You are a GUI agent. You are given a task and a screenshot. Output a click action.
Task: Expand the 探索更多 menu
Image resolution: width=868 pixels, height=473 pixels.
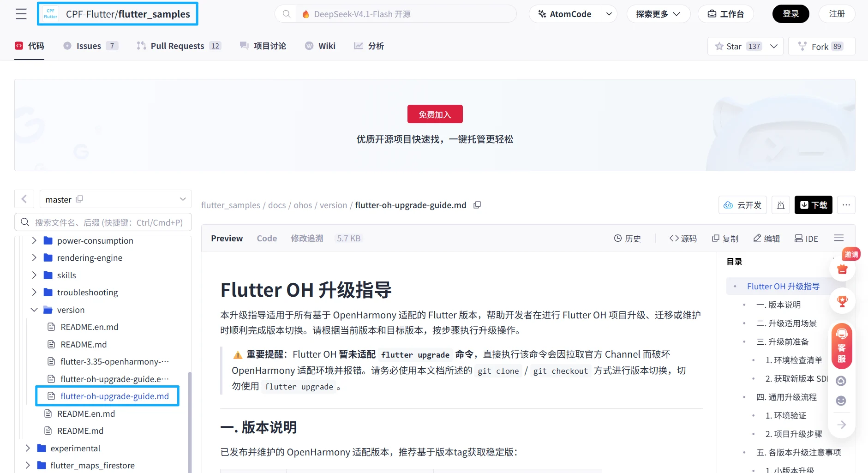click(x=658, y=14)
